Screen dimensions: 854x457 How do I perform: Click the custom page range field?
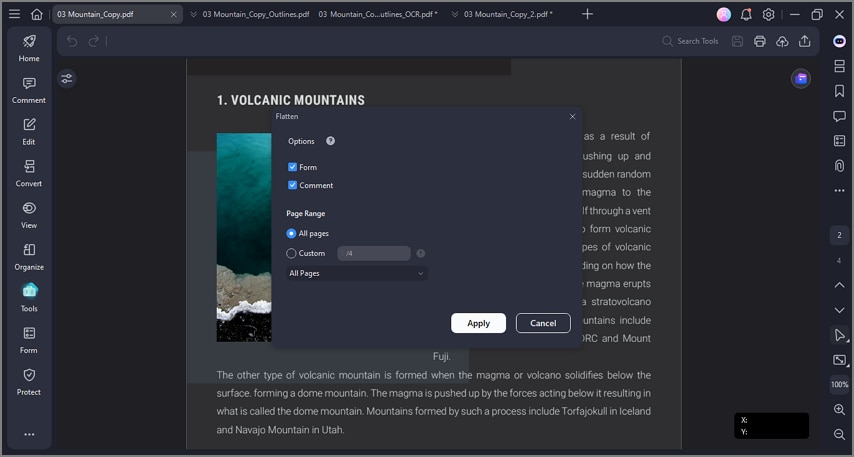(374, 253)
